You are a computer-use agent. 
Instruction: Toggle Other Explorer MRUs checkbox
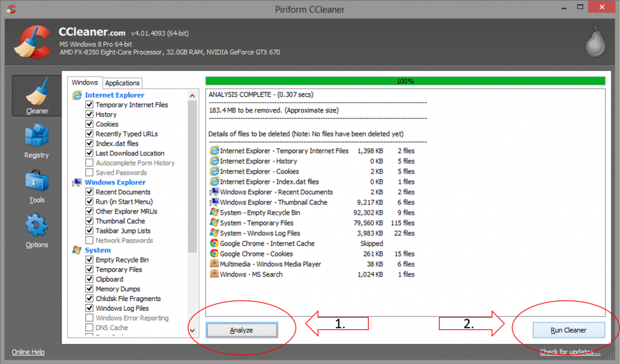[90, 211]
